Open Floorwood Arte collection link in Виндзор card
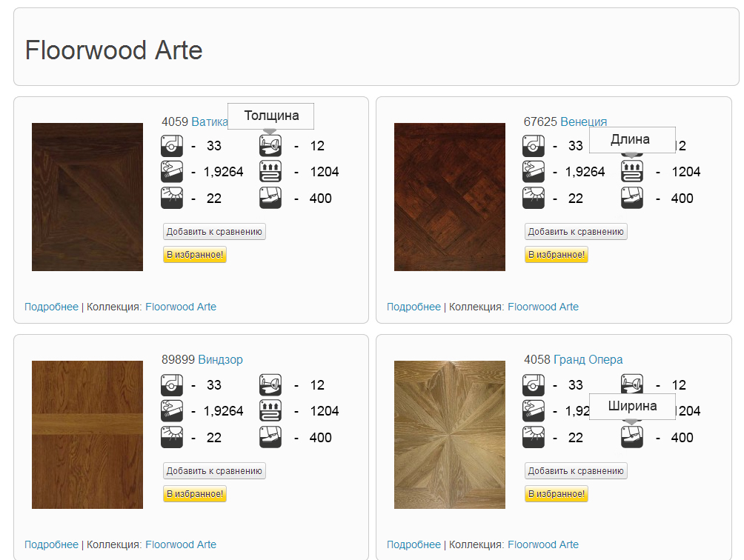744x560 pixels. (181, 544)
